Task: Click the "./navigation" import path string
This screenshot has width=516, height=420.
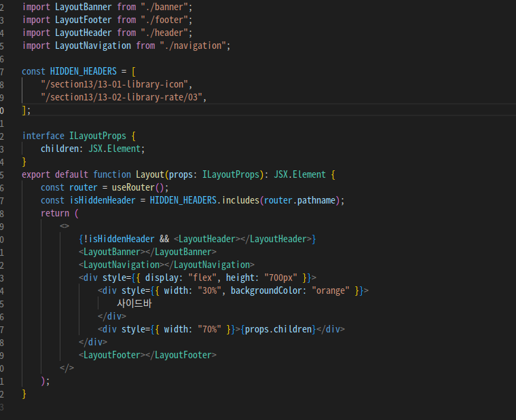Action: 193,45
